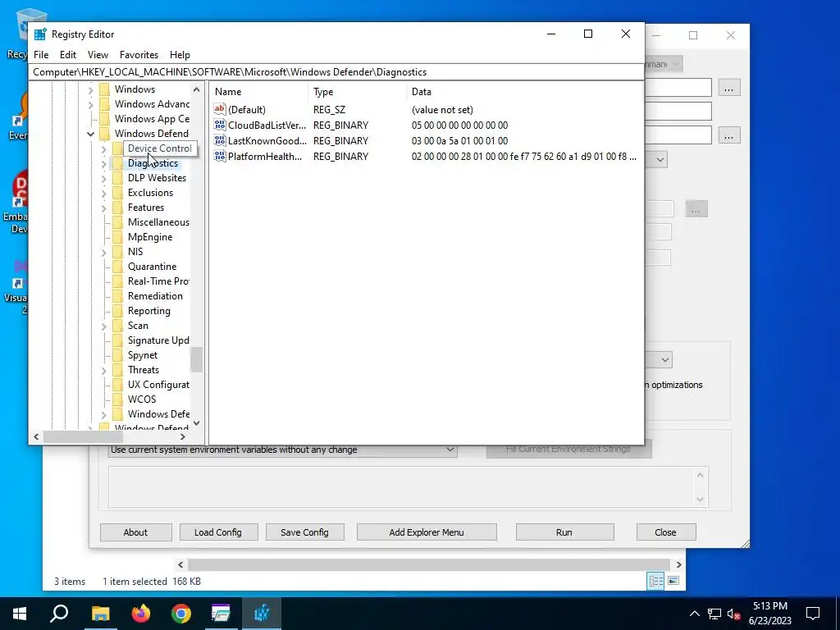Select the Reporting folder icon

coord(118,311)
